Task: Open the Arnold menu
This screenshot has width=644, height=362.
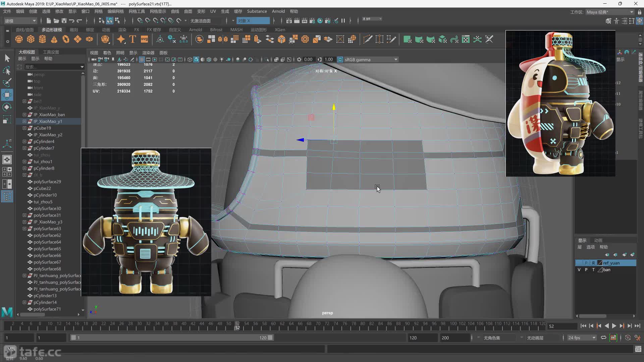Action: tap(278, 11)
